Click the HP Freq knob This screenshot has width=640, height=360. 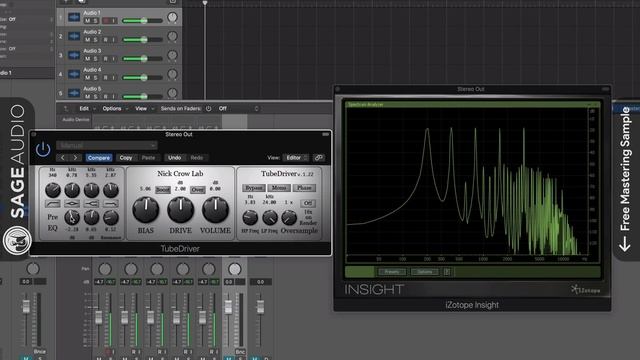[250, 218]
